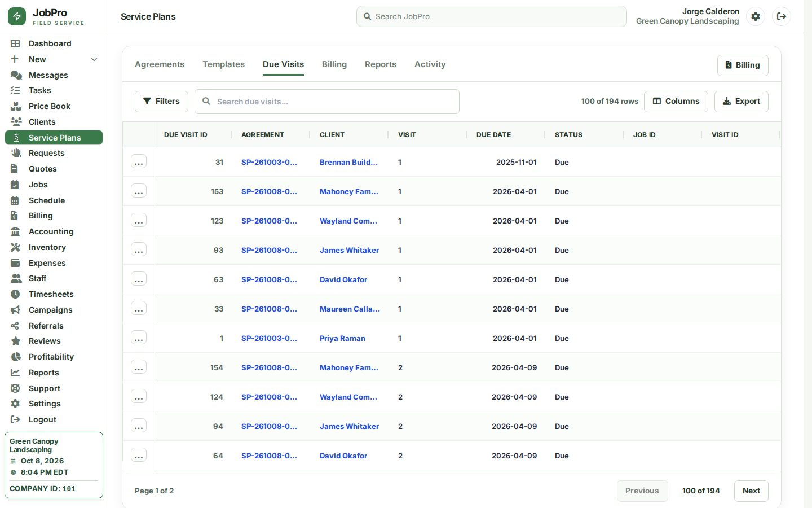Open Timesheets clock icon

(x=15, y=294)
